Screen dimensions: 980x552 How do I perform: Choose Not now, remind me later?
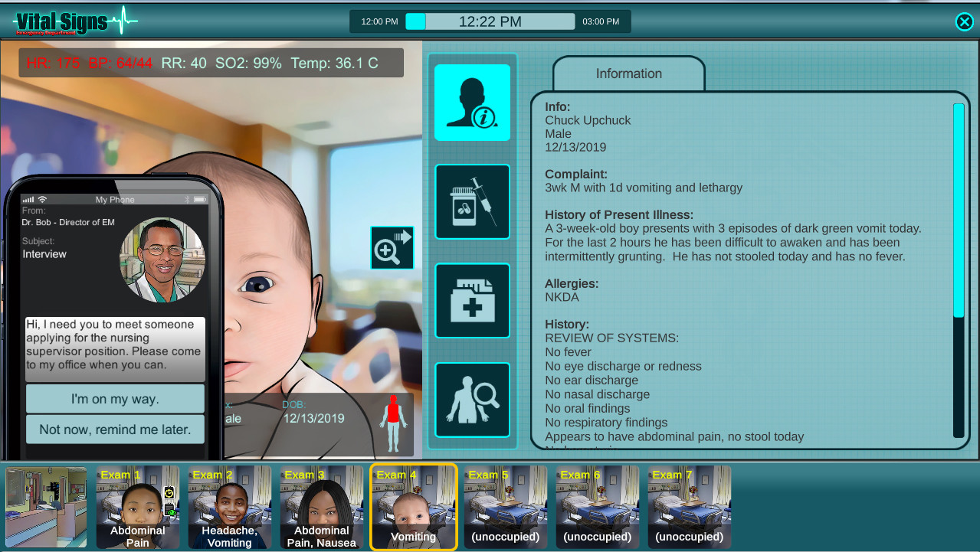pyautogui.click(x=114, y=430)
